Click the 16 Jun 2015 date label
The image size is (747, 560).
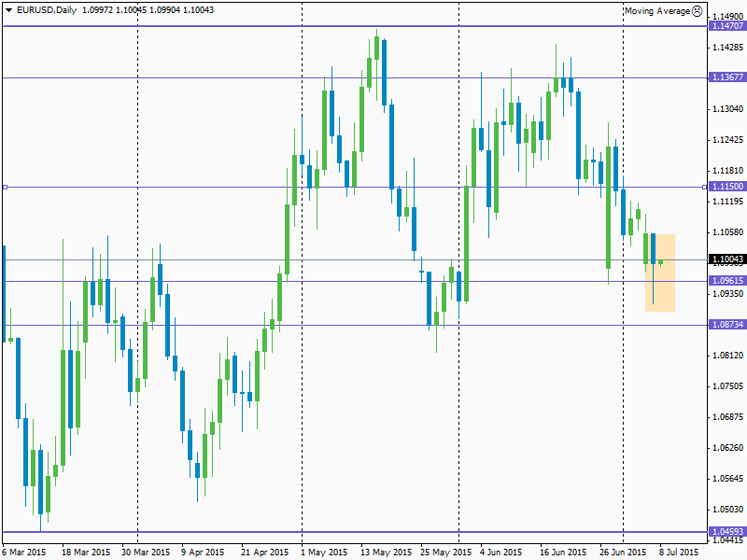click(x=563, y=553)
